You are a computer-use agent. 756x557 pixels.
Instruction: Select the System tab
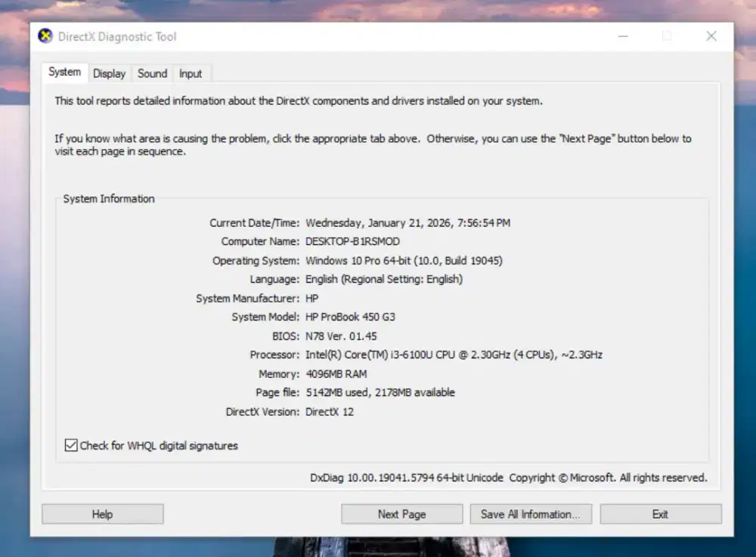coord(64,73)
